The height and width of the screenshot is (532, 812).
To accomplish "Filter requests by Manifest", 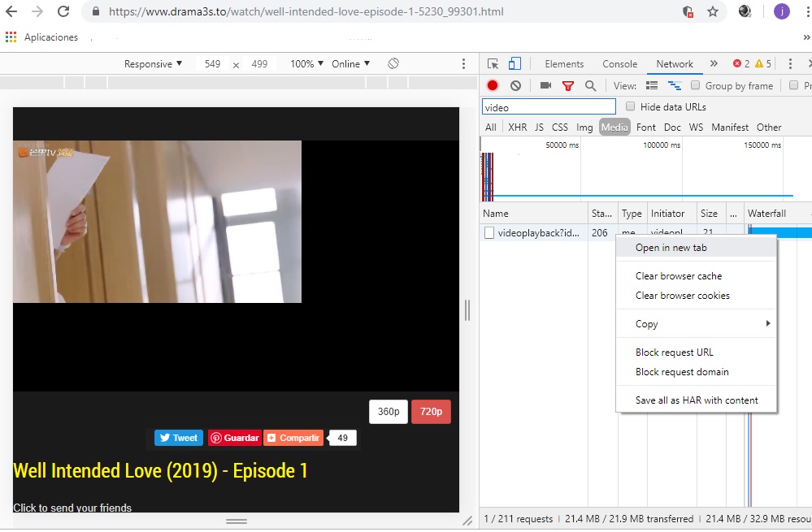I will (730, 128).
